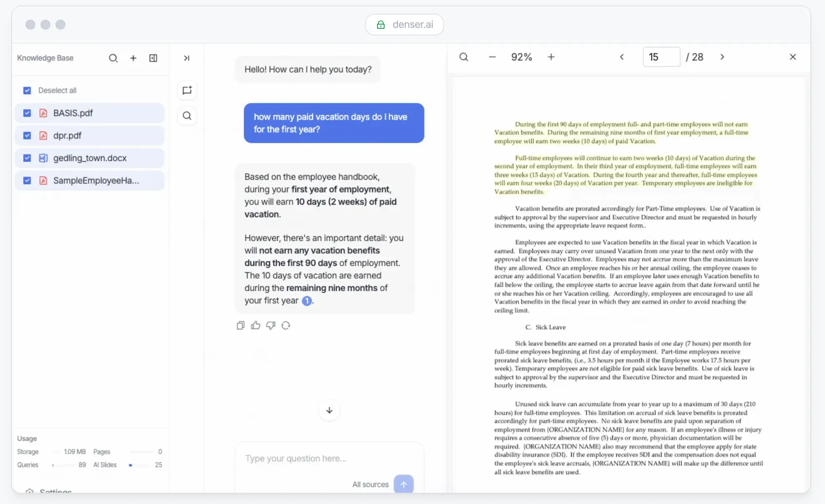Open the All sources selector
Image resolution: width=825 pixels, height=504 pixels.
pyautogui.click(x=370, y=484)
